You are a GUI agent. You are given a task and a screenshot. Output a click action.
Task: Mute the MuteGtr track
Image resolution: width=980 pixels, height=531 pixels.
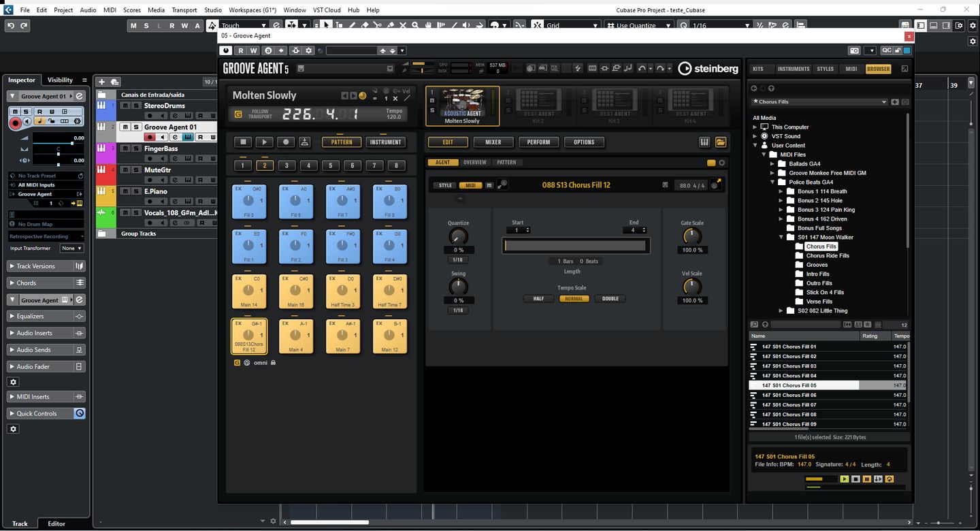[x=125, y=170]
